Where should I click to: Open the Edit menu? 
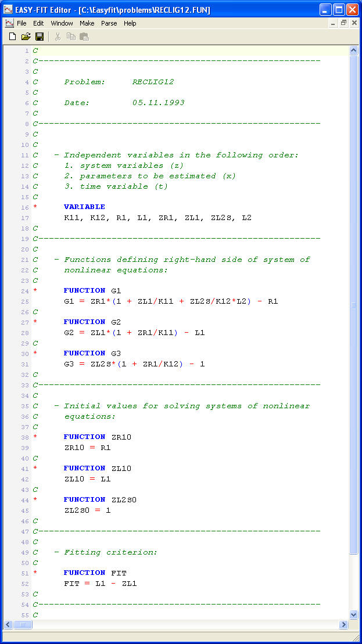(38, 23)
